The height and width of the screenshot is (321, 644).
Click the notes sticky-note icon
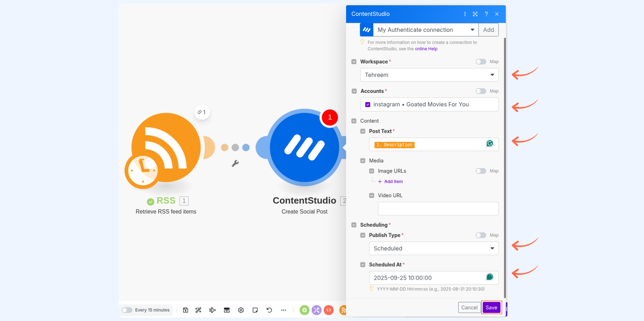[255, 310]
